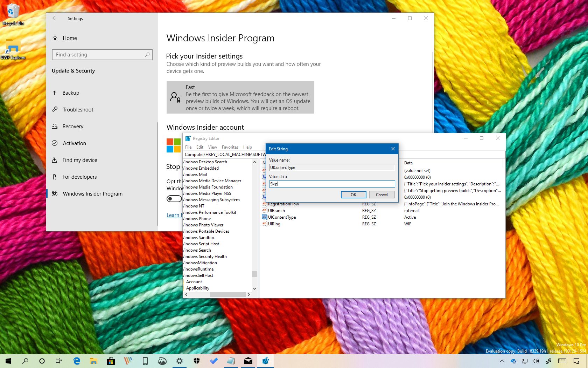The width and height of the screenshot is (588, 368).
Task: Open the Recycle Bin desktop icon
Action: pos(13,15)
